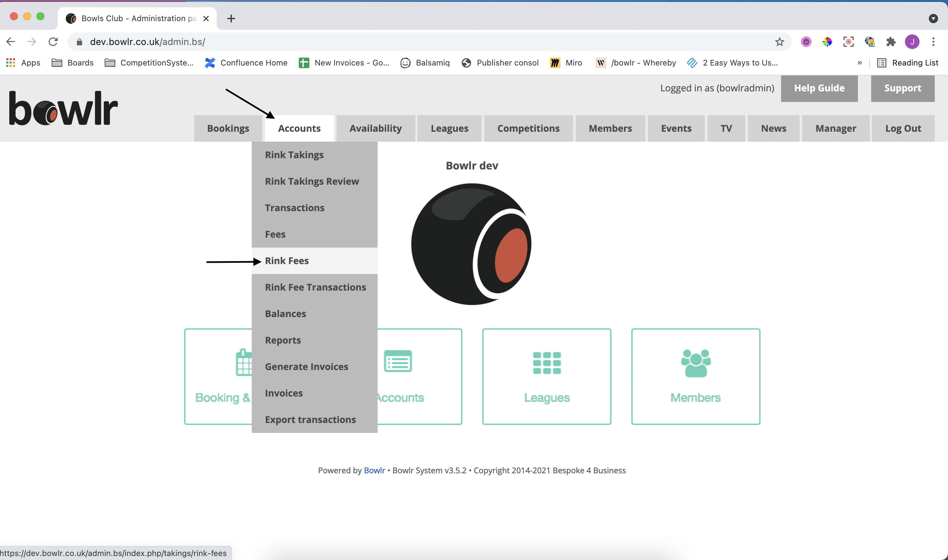Open the Apps grid in bookmarks bar
Screen dimensions: 948x560
[23, 63]
